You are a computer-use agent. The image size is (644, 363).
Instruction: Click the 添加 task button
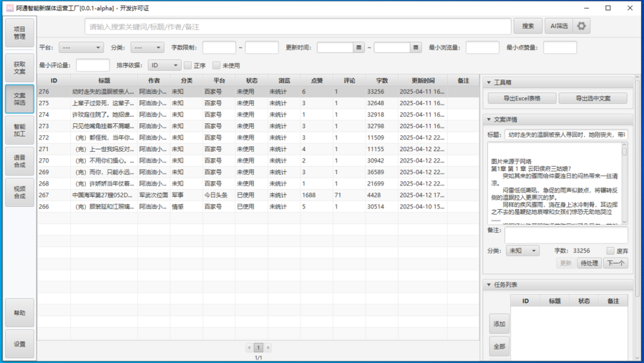[499, 324]
